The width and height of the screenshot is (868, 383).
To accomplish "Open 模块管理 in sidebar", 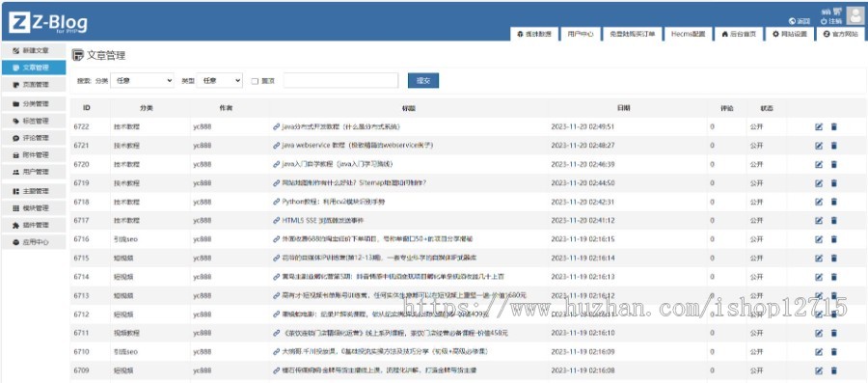I will coord(33,208).
